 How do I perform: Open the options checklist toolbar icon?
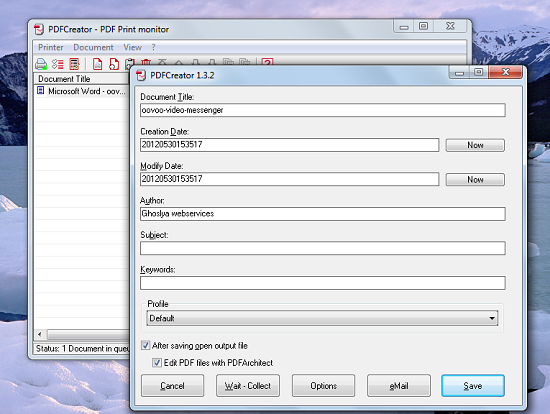[x=58, y=64]
